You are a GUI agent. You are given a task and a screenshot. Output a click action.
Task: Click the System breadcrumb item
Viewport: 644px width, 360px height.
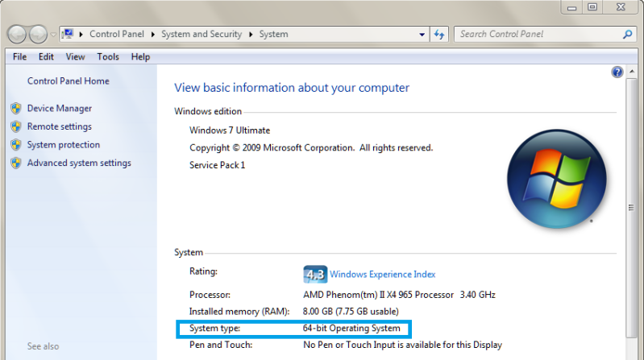tap(273, 34)
